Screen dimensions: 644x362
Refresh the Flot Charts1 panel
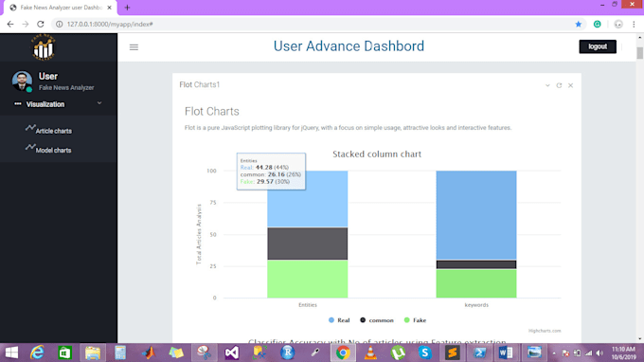pos(559,85)
